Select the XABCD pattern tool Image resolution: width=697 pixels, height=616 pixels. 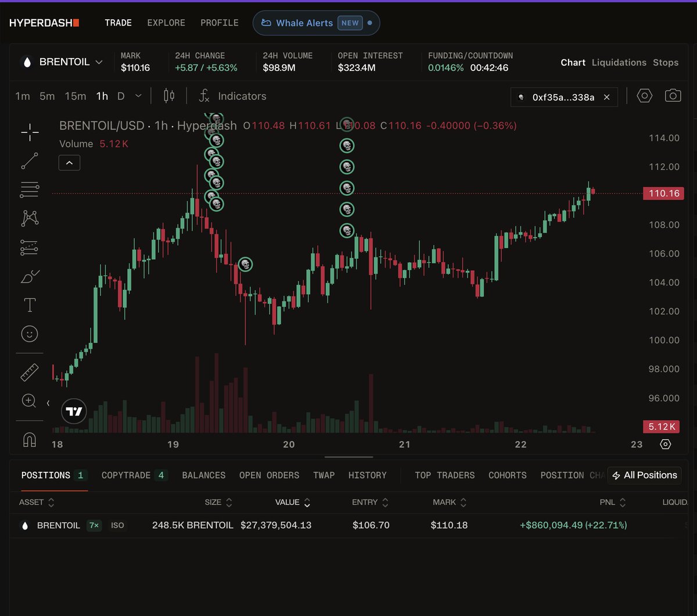30,219
